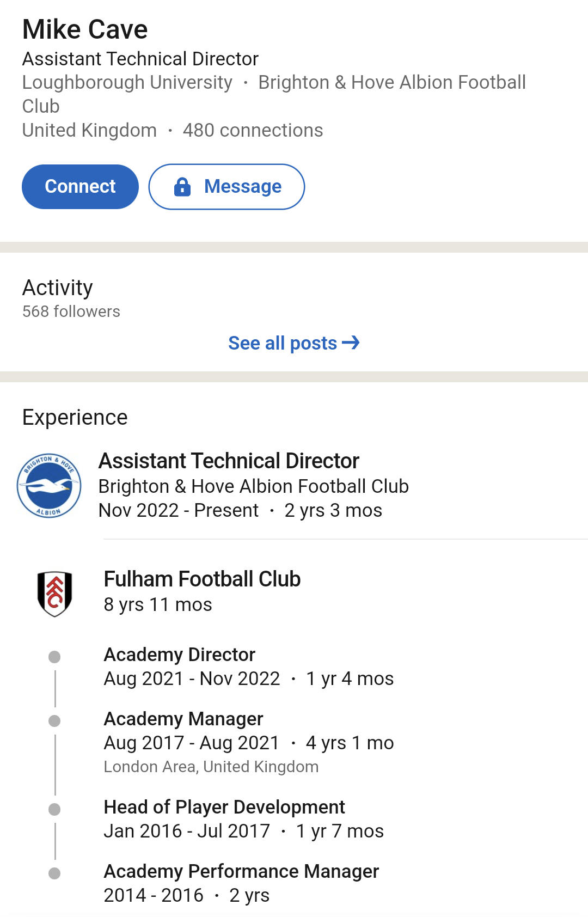Click the arrow icon beside See all posts
Image resolution: width=588 pixels, height=917 pixels.
point(351,343)
